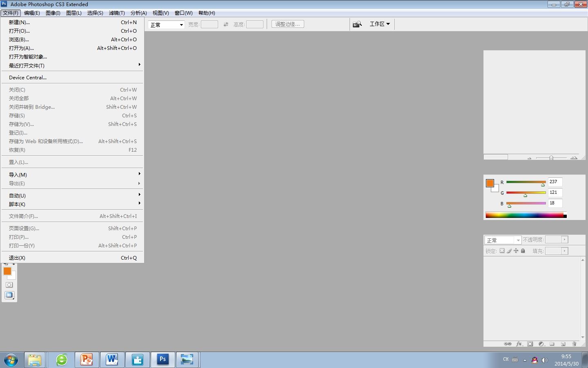
Task: Open the 填充 fill arrow popup
Action: 565,251
